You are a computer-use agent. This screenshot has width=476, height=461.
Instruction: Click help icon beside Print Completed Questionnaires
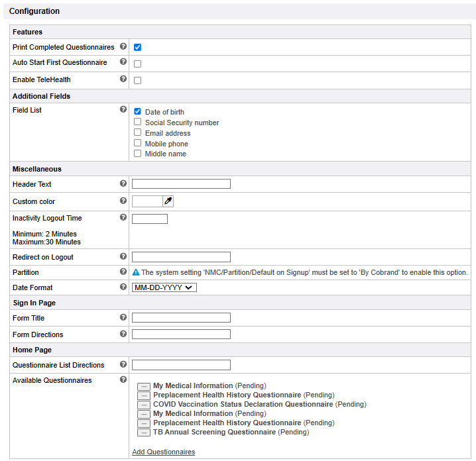[123, 47]
